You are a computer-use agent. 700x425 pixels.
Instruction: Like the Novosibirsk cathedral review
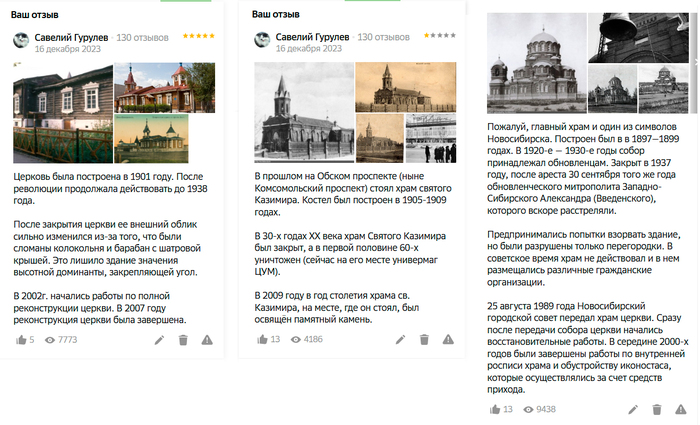point(495,409)
